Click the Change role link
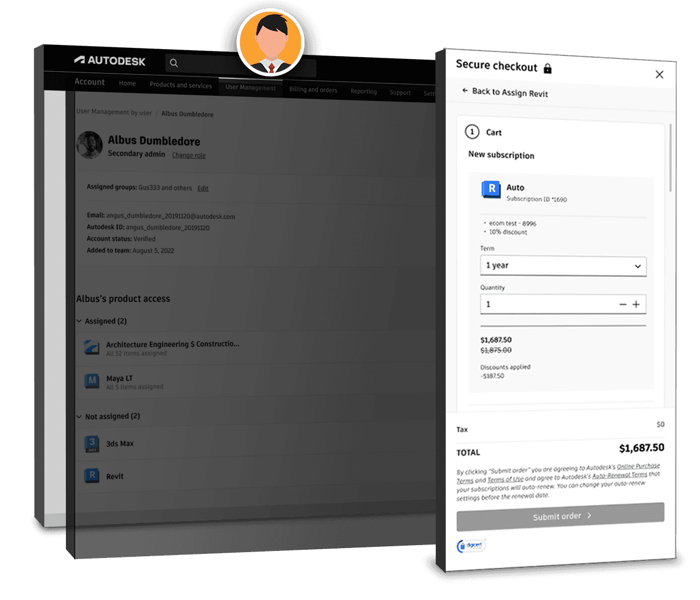 pyautogui.click(x=188, y=155)
